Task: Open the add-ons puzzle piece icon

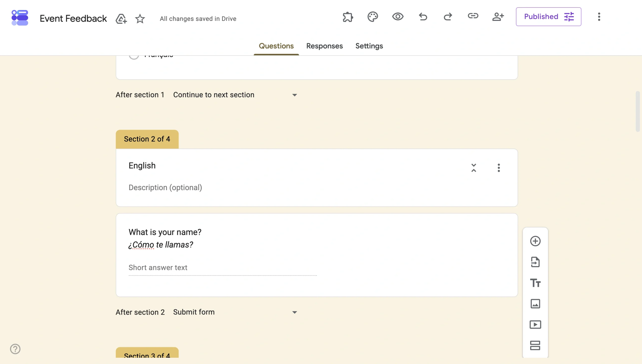Action: 348,17
